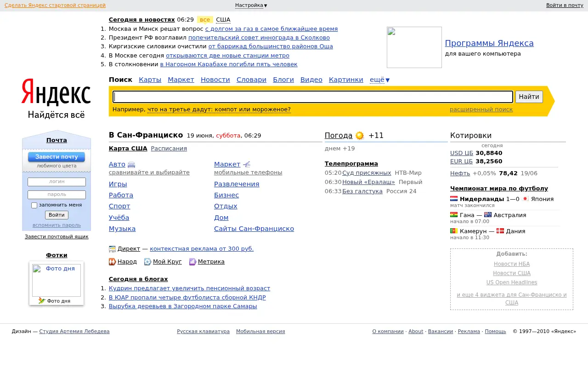Open the Программы Яндекса banner image
The image size is (588, 368).
pos(414,47)
